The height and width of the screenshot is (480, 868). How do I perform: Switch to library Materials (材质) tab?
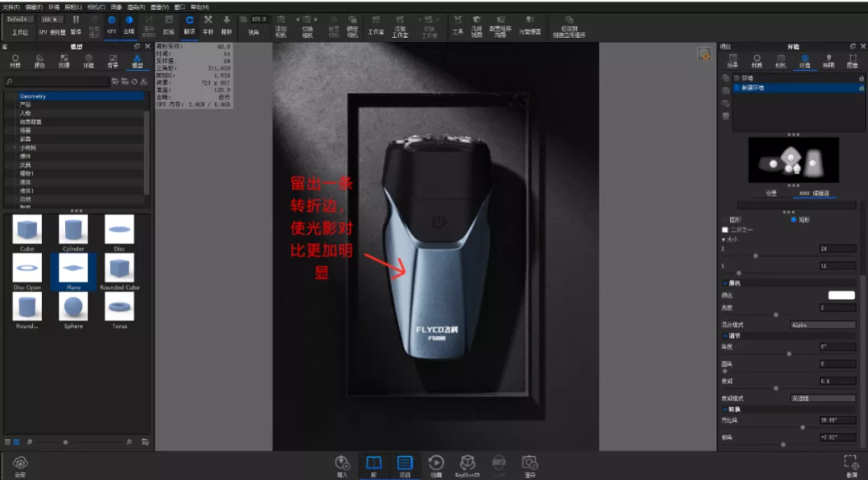point(15,61)
